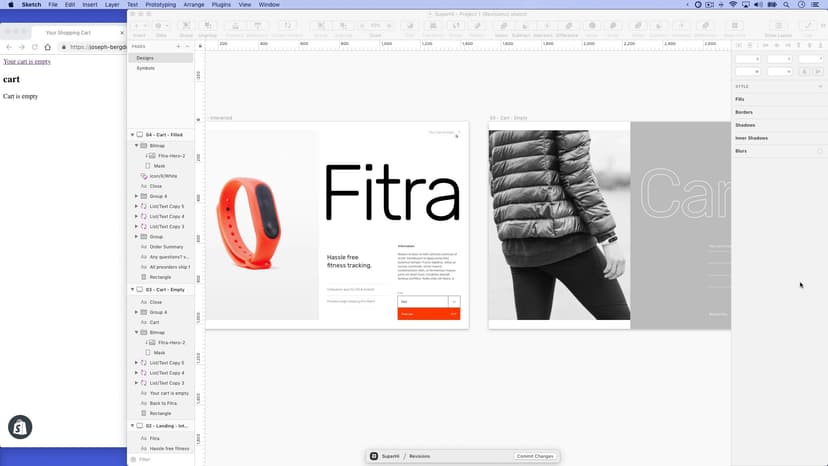Click the Commit Changes button
This screenshot has width=828, height=466.
[535, 456]
